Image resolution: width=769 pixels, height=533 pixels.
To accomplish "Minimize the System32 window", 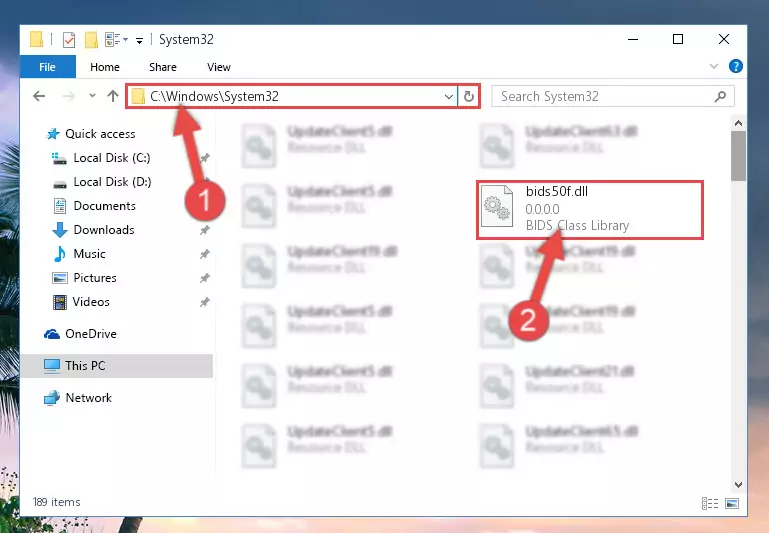I will pyautogui.click(x=633, y=39).
